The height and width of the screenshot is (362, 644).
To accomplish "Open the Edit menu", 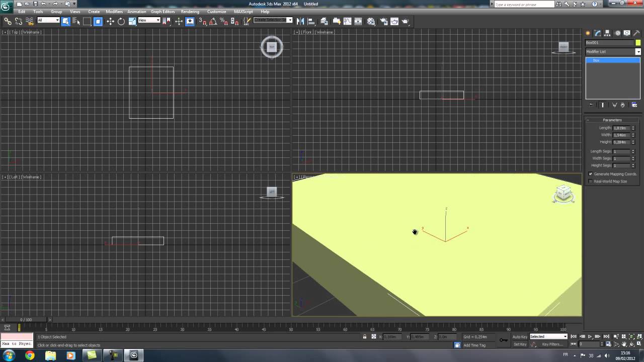I will (22, 12).
